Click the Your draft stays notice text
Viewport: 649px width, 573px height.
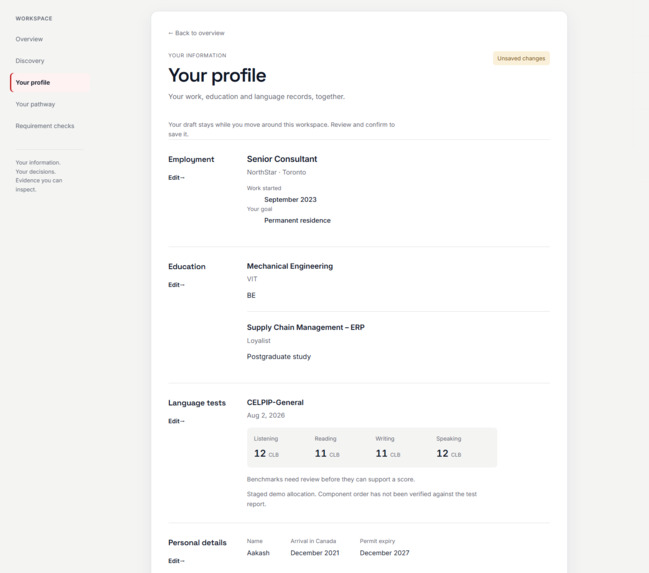[281, 130]
